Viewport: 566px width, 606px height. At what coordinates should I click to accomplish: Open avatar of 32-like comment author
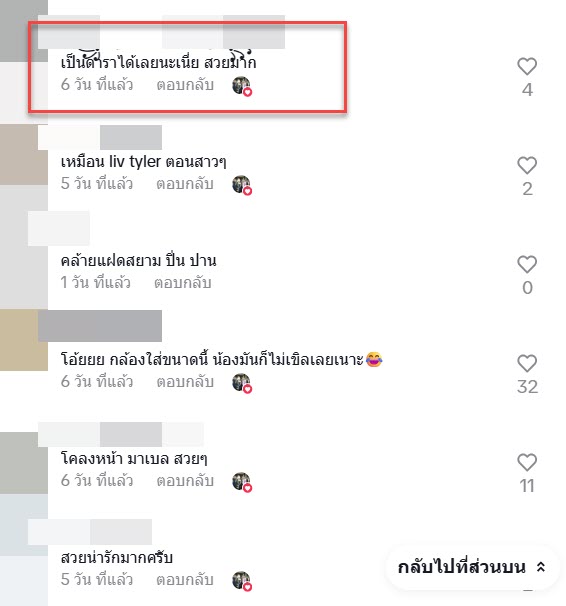click(x=24, y=340)
